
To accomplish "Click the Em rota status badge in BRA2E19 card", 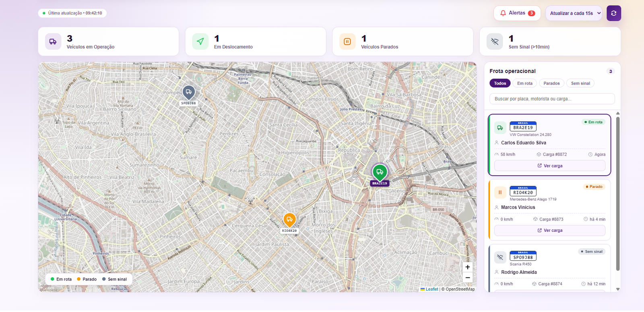I will click(593, 122).
